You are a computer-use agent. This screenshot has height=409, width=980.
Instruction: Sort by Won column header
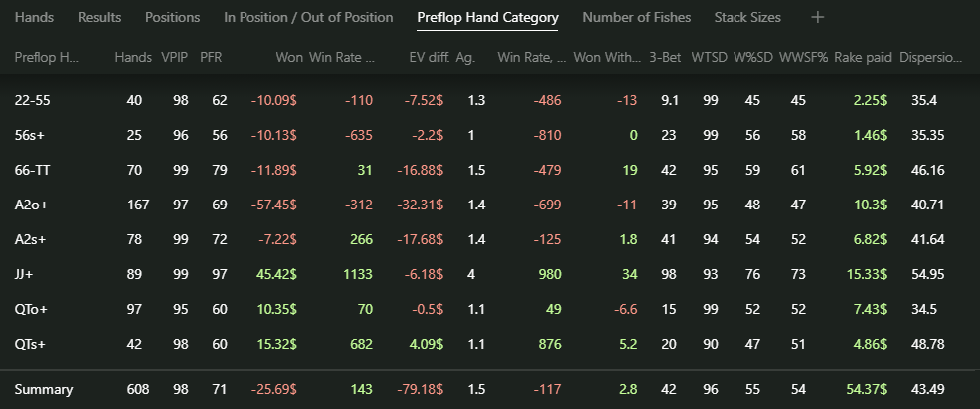[x=289, y=58]
